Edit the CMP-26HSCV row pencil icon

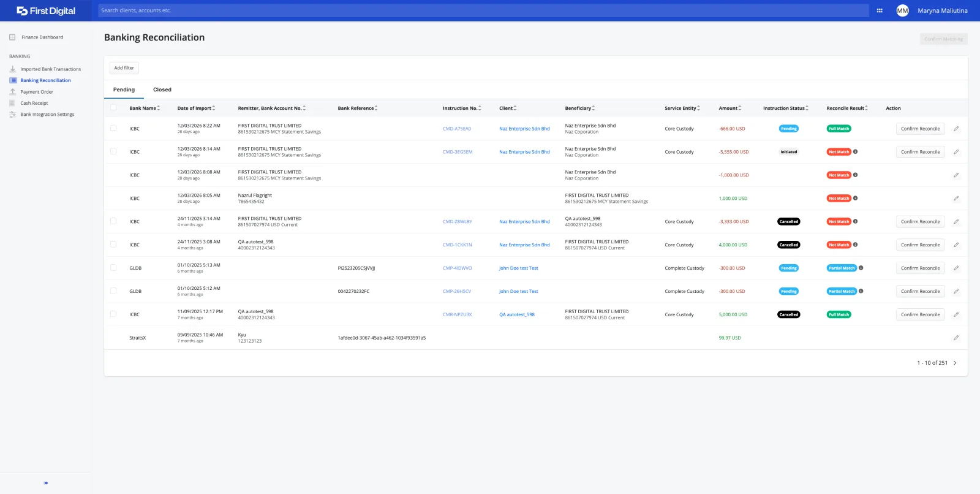tap(956, 292)
